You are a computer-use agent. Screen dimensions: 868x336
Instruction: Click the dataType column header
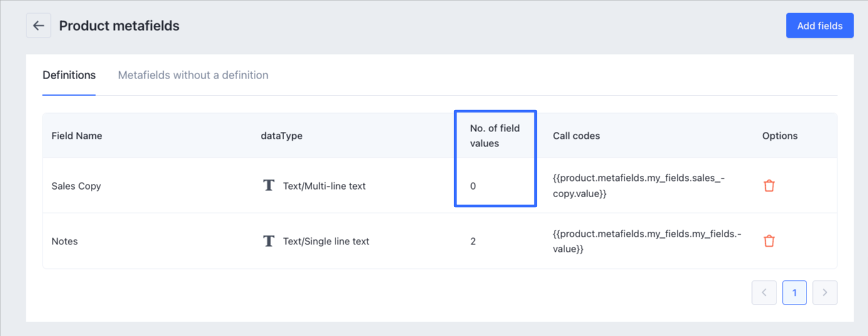tap(282, 136)
